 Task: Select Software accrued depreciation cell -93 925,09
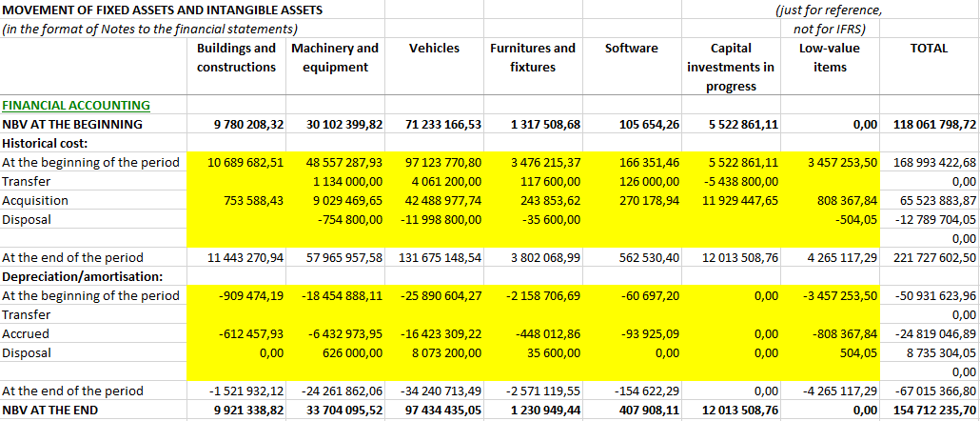pyautogui.click(x=646, y=334)
